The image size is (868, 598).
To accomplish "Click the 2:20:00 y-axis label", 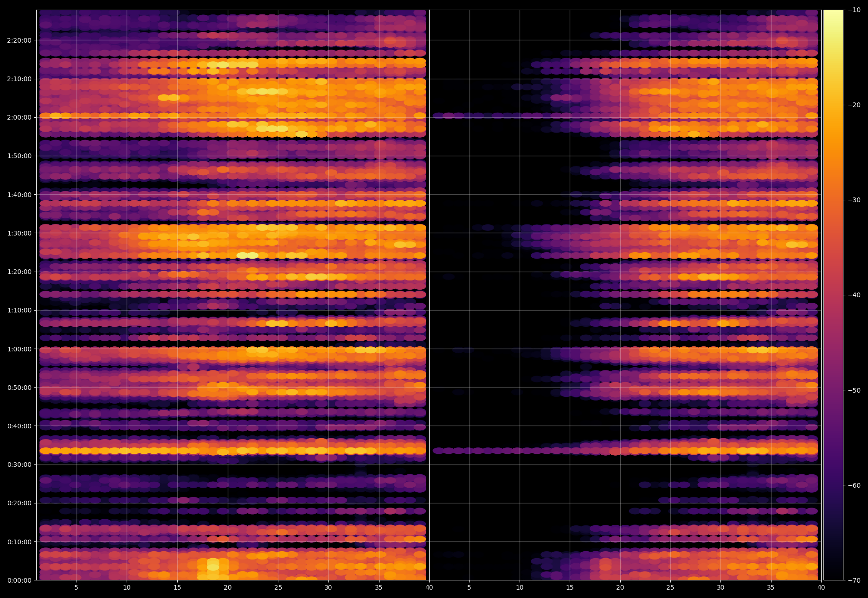I will click(19, 40).
